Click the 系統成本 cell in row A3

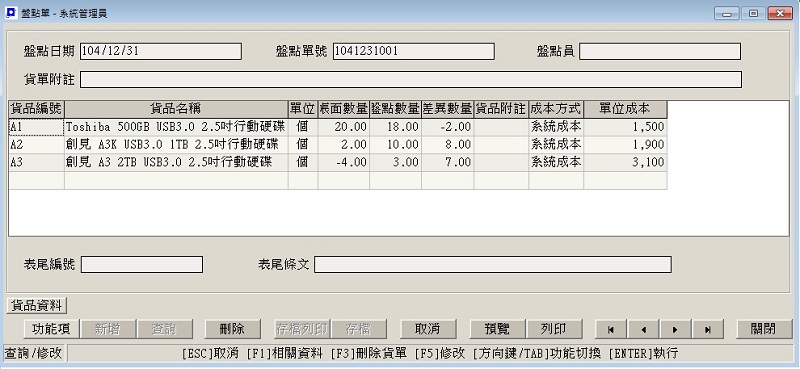[x=556, y=163]
